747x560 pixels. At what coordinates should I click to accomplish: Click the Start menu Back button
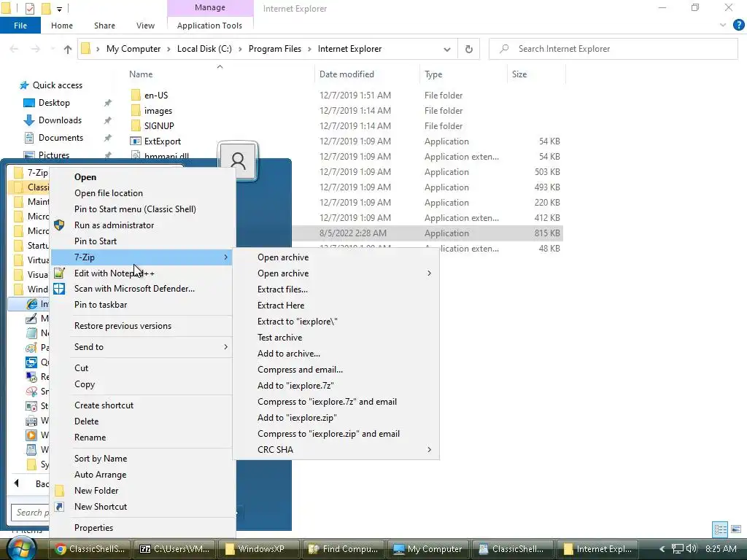pos(31,484)
